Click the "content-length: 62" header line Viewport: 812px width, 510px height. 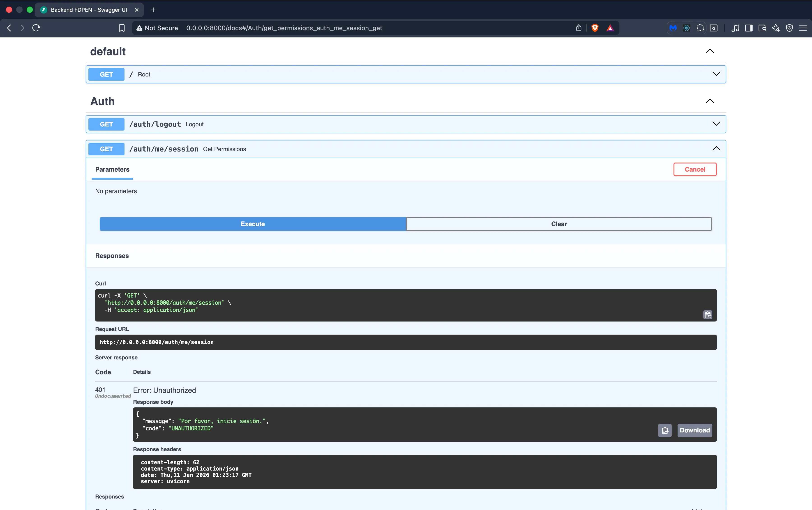point(170,462)
